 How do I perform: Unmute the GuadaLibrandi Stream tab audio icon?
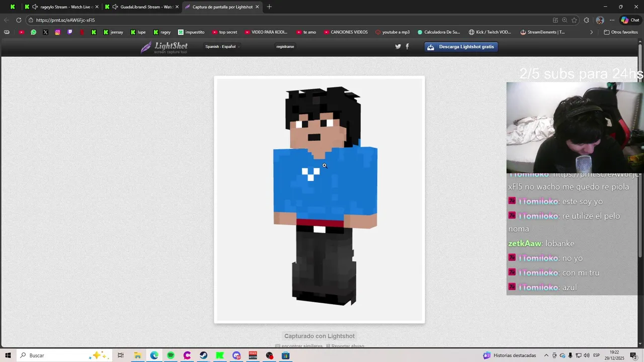pyautogui.click(x=115, y=7)
